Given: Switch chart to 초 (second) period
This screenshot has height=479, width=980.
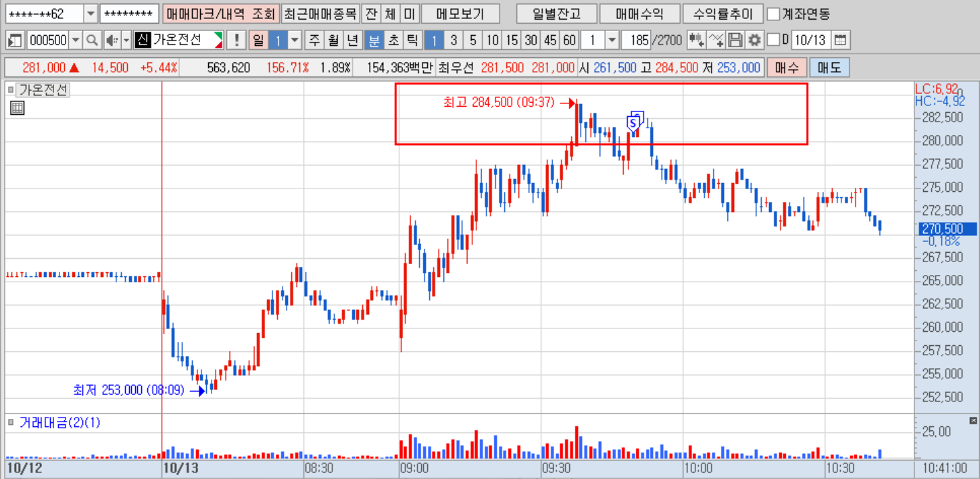Looking at the screenshot, I should pos(393,41).
